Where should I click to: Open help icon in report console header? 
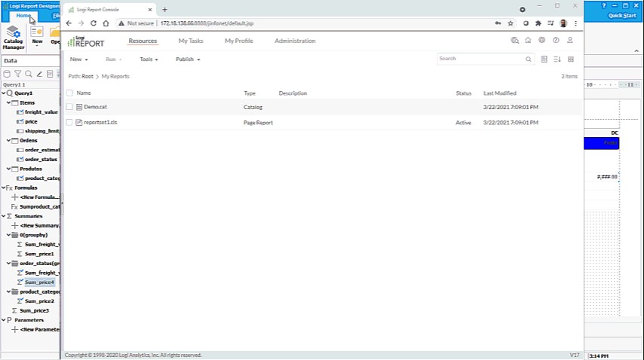(556, 41)
